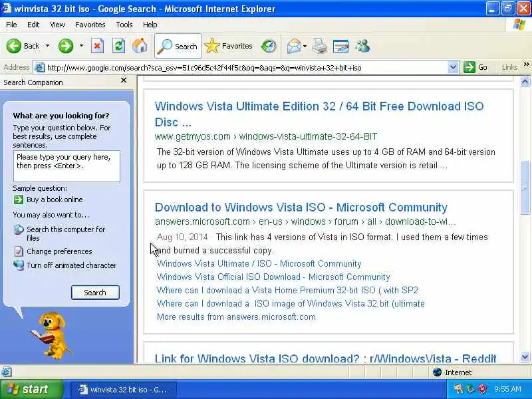Click the system tray clock 9:55 AM
This screenshot has width=532, height=399.
[x=507, y=389]
